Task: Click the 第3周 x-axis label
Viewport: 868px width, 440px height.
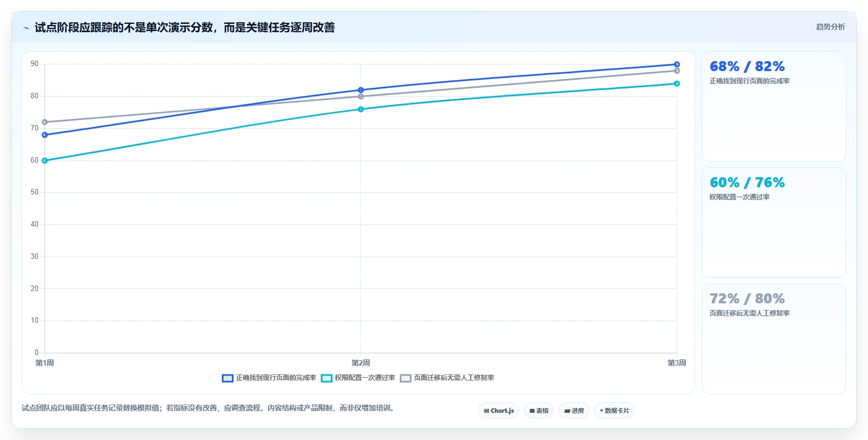Action: [677, 363]
